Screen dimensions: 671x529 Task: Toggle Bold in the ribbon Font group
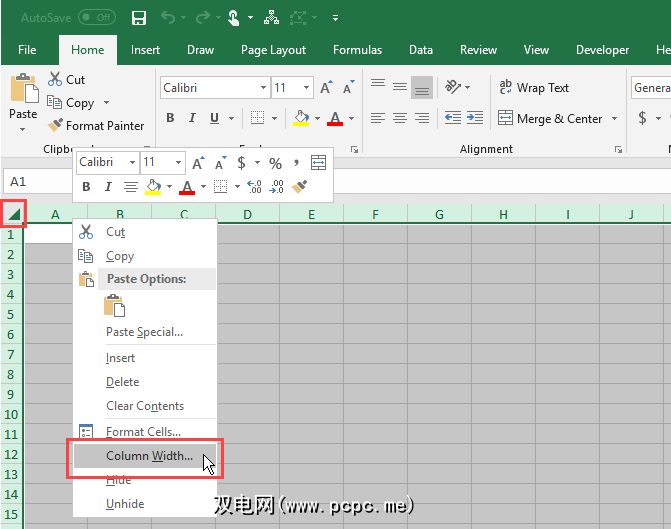pos(170,118)
